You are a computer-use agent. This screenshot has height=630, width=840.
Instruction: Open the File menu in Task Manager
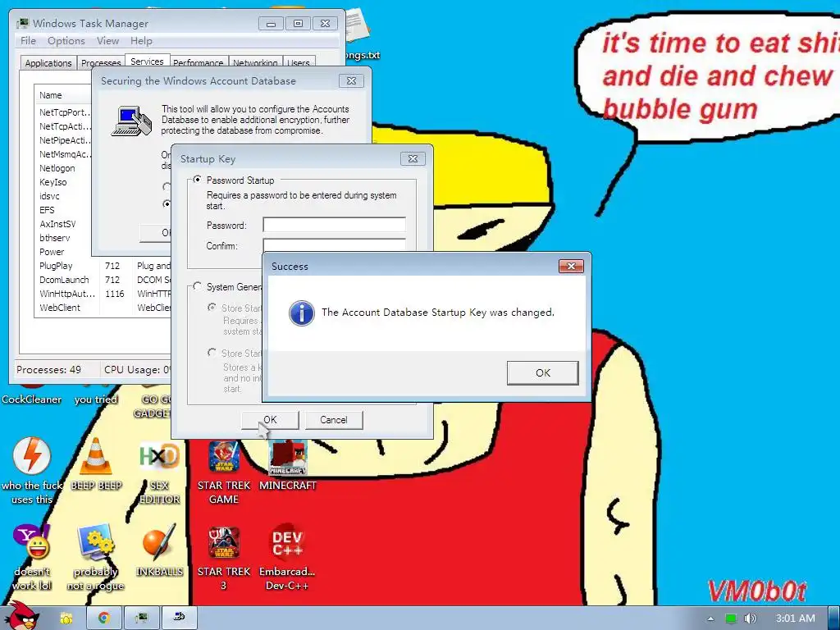[28, 41]
